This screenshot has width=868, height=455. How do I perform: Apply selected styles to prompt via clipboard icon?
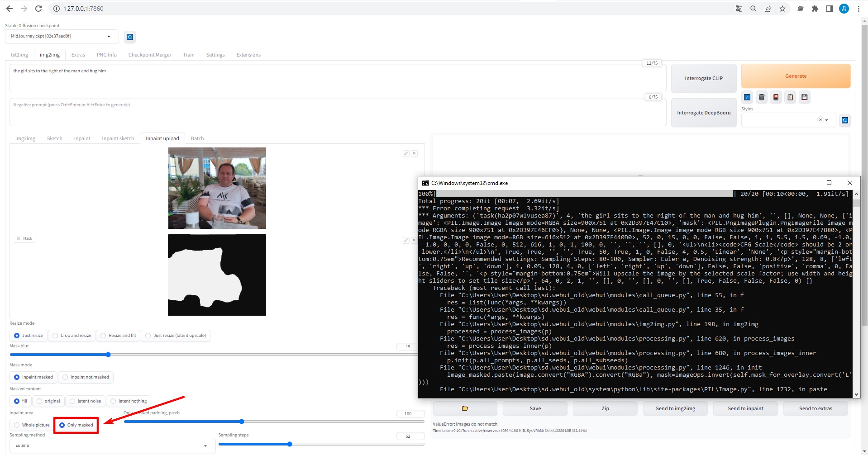click(x=790, y=97)
